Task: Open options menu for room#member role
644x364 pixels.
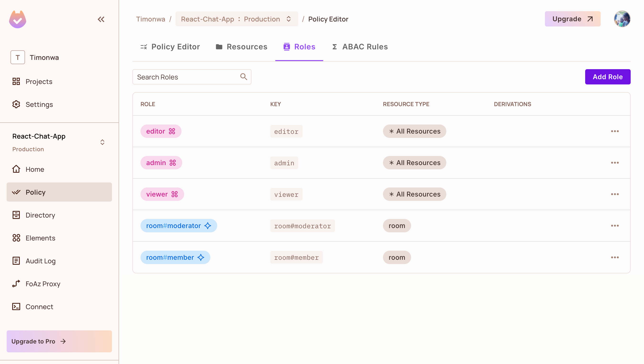Action: [x=614, y=257]
